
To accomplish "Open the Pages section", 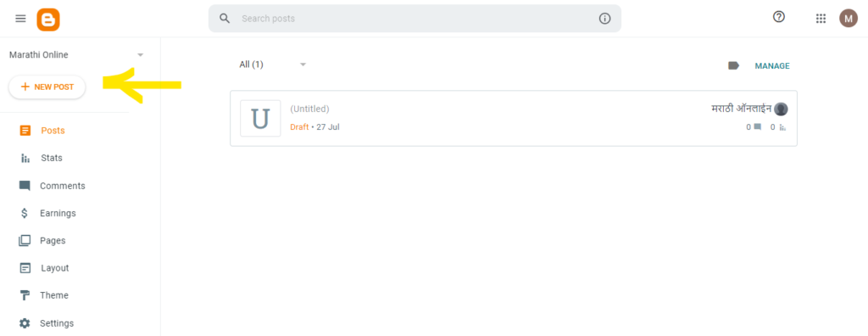I will click(x=53, y=241).
